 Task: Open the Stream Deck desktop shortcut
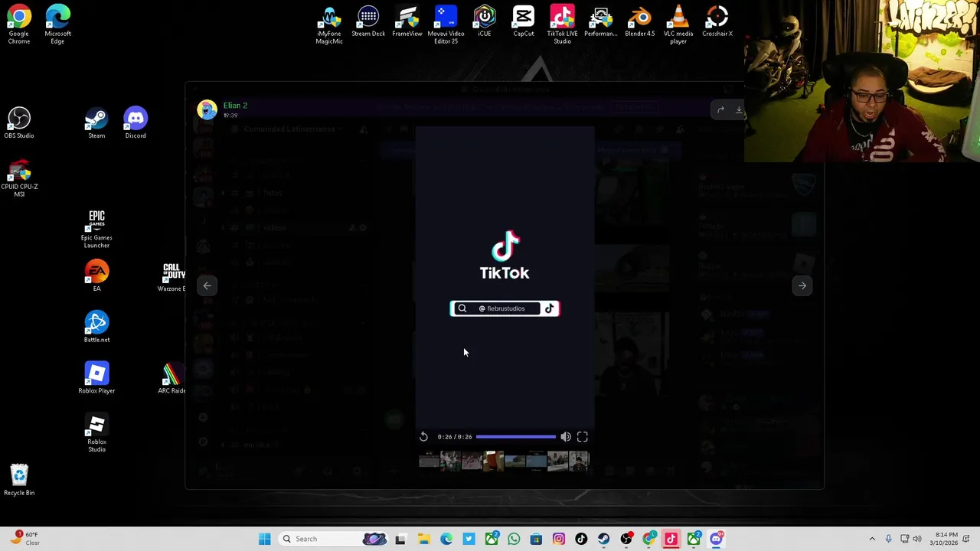[x=368, y=21]
